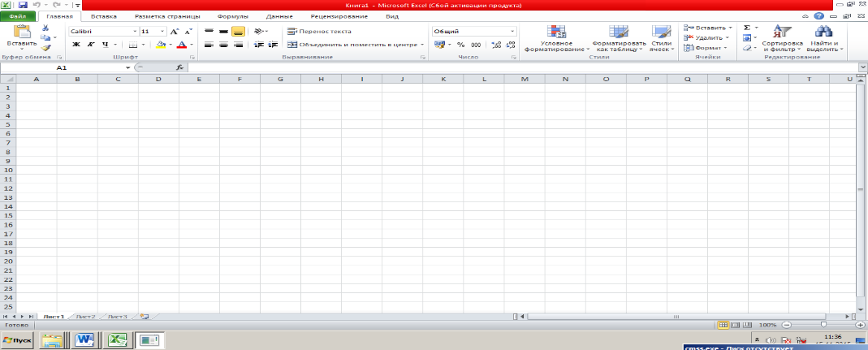868x350 pixels.
Task: Decrease font size with small A icon
Action: coord(188,32)
